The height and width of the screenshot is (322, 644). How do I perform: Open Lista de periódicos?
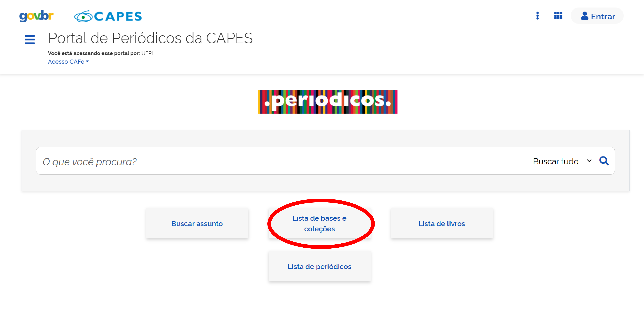pos(319,267)
